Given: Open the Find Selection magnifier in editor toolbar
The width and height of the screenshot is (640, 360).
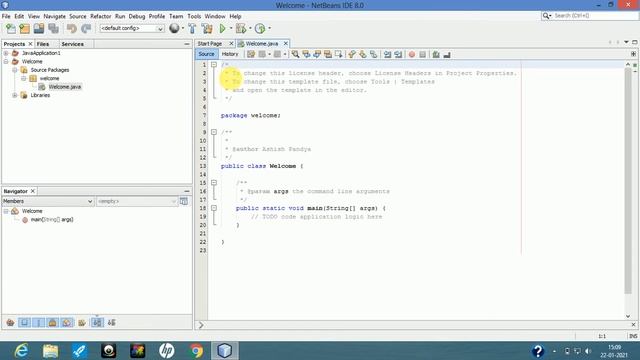Looking at the screenshot, I should click(x=295, y=54).
